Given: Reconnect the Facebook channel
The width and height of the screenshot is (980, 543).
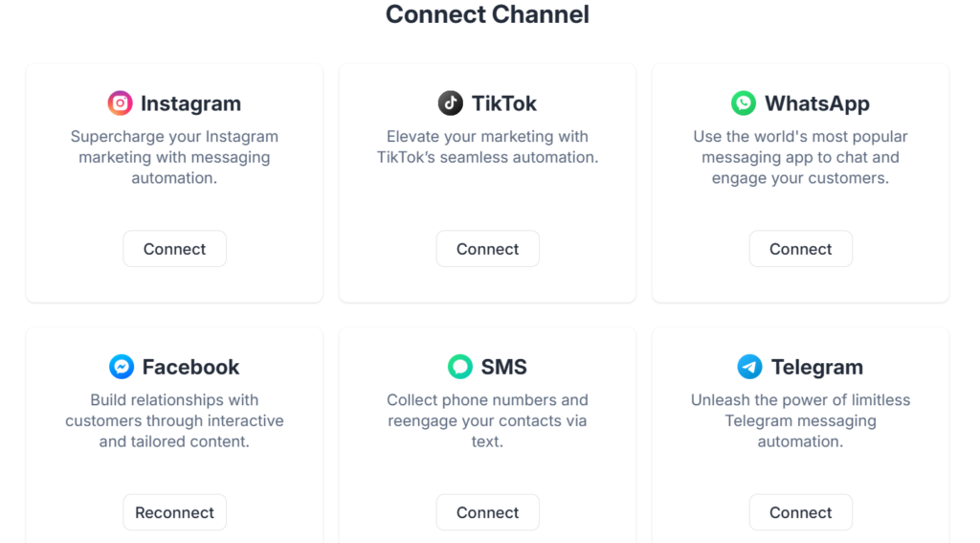Looking at the screenshot, I should (x=174, y=512).
